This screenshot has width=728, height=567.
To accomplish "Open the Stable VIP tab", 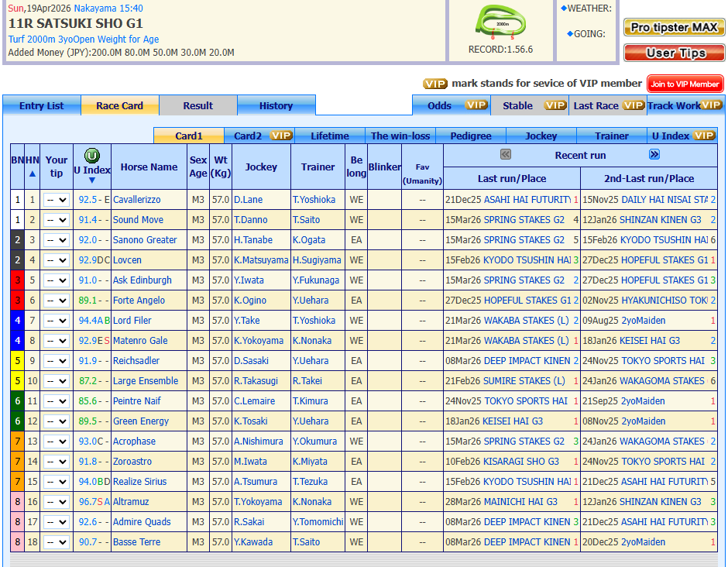I will [x=529, y=105].
